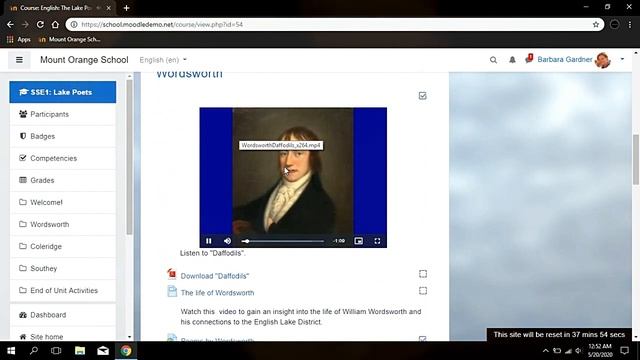Enable picture-in-picture on the video
This screenshot has height=360, width=640.
click(x=358, y=241)
